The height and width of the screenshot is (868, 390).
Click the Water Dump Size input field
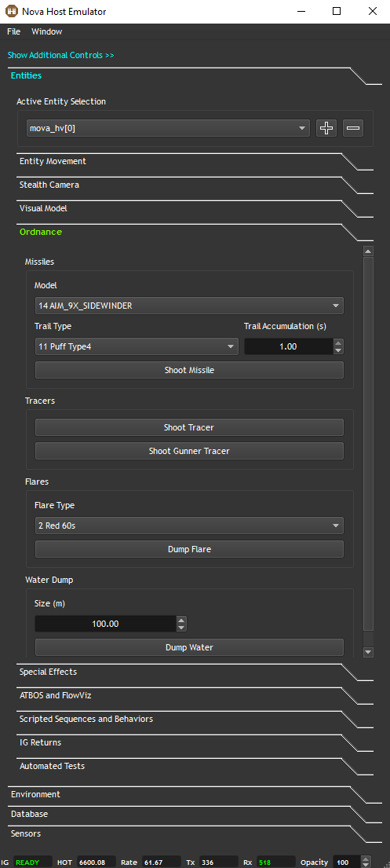(x=106, y=624)
